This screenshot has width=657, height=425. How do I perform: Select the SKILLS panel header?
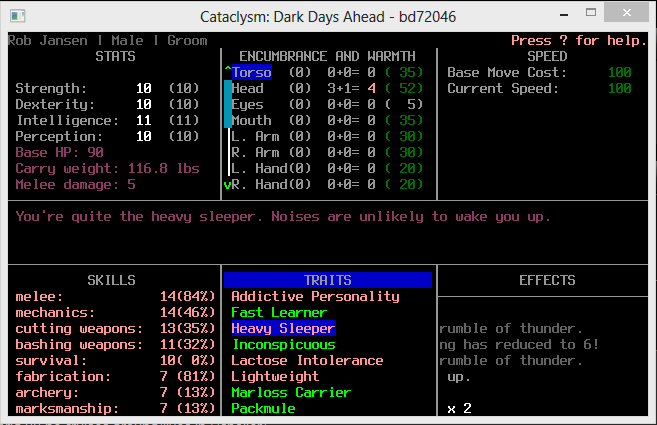click(111, 280)
